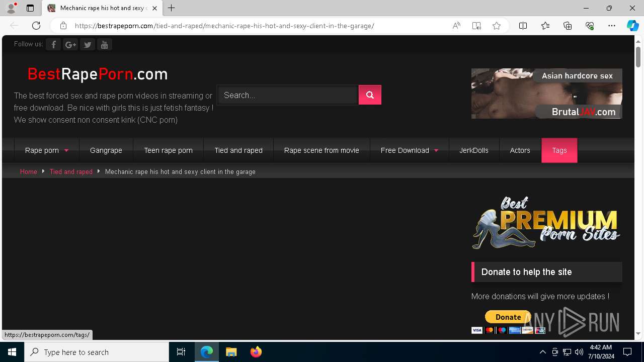
Task: Click the page vertical scrollbar thumb
Action: coord(638,56)
